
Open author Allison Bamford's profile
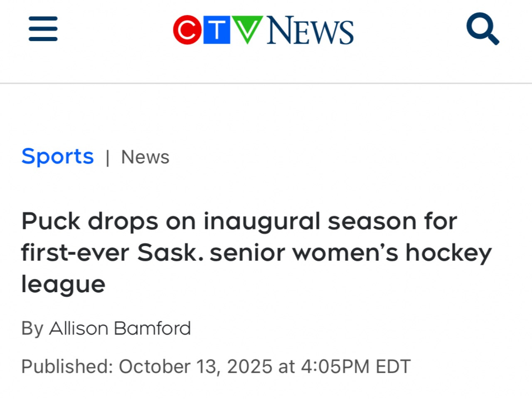point(120,328)
